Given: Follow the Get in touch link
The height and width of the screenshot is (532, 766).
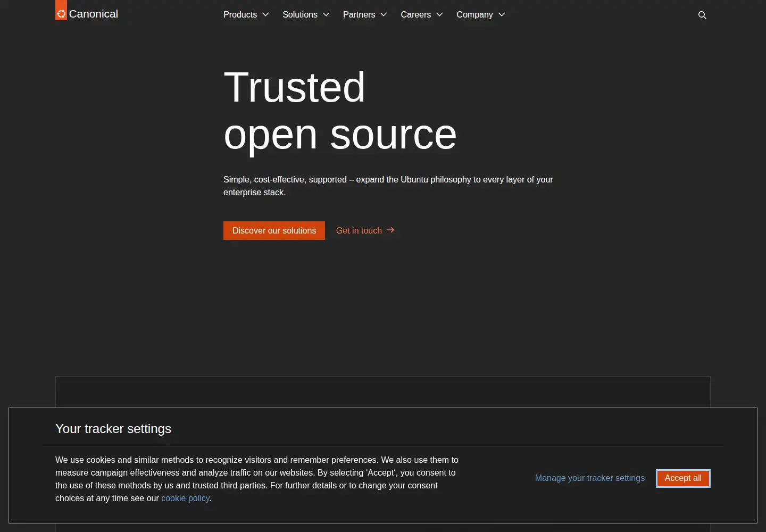Looking at the screenshot, I should click(365, 230).
